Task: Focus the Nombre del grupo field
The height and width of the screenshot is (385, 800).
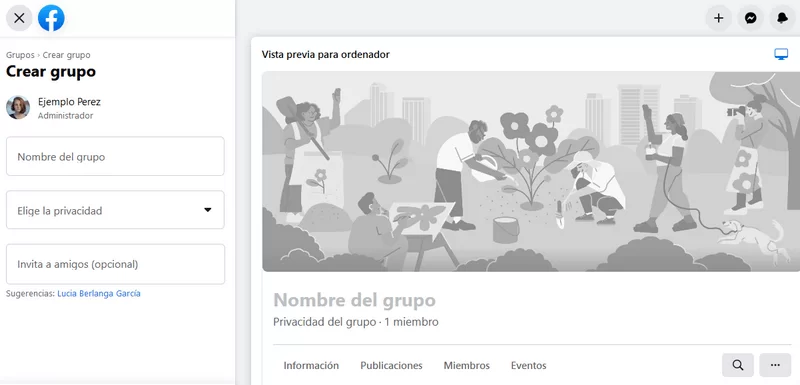Action: click(x=115, y=157)
